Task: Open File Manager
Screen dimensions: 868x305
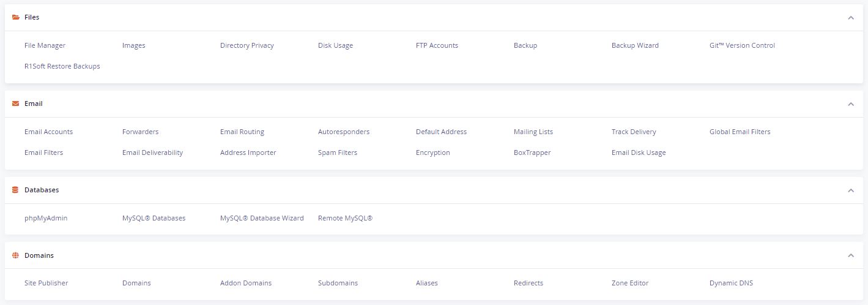Action: (45, 45)
